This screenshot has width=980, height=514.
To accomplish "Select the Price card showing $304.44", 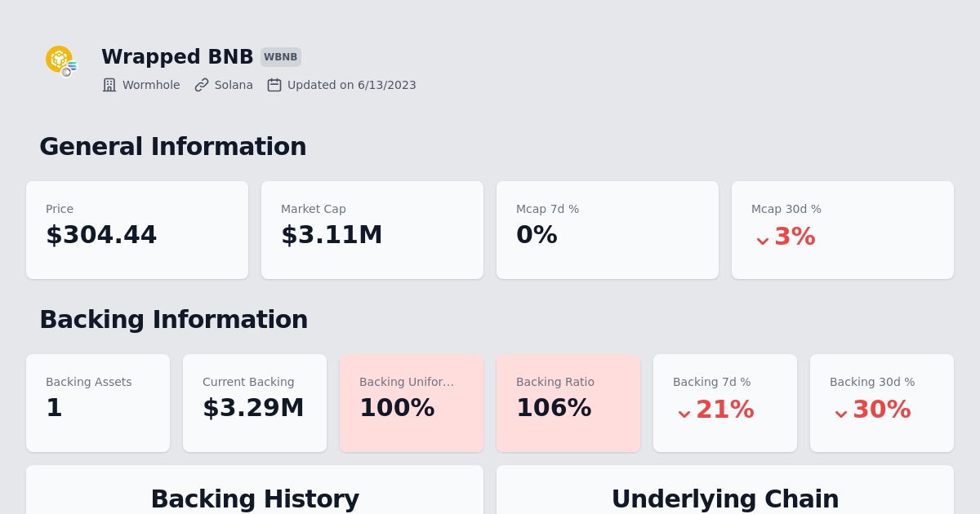I will tap(137, 230).
